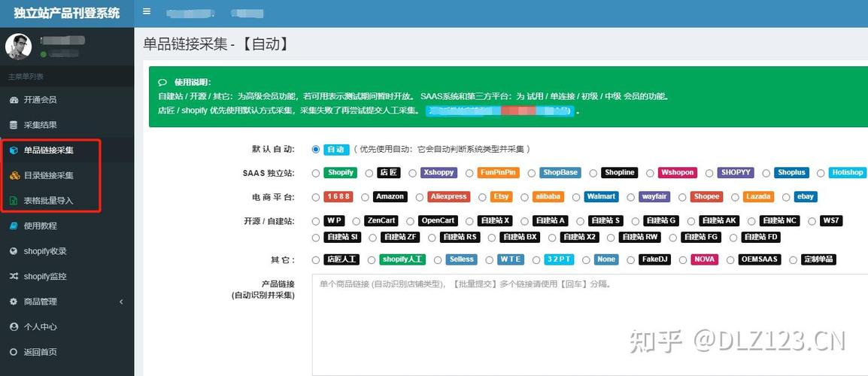The image size is (868, 376).
Task: Select the 店匠人工 radio option
Action: point(316,259)
